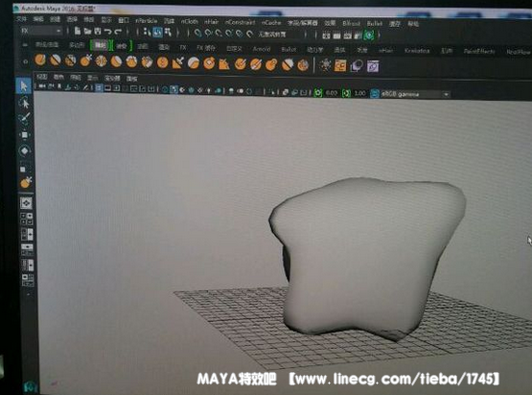This screenshot has width=532, height=395.
Task: Pick the Scale tool in the toolbox
Action: pos(24,167)
